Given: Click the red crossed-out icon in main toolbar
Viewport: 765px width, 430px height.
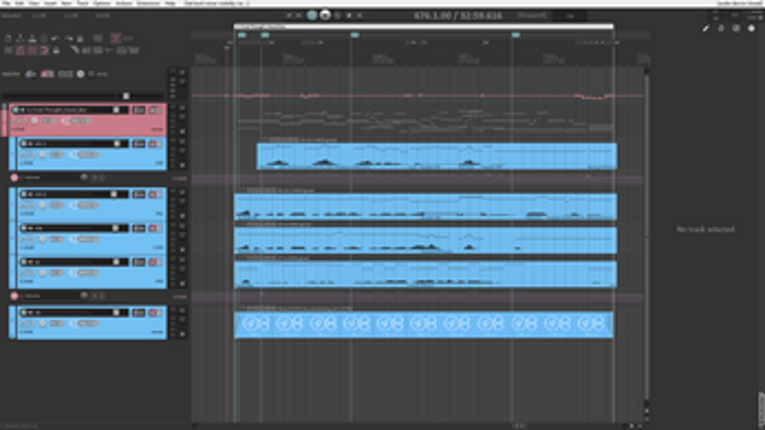Looking at the screenshot, I should coord(115,38).
